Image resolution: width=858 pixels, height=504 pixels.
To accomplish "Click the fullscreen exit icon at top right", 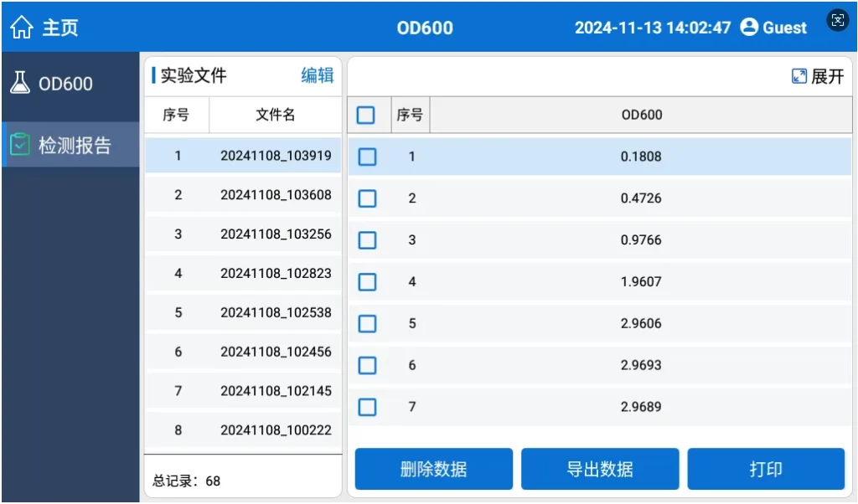I will click(x=837, y=21).
